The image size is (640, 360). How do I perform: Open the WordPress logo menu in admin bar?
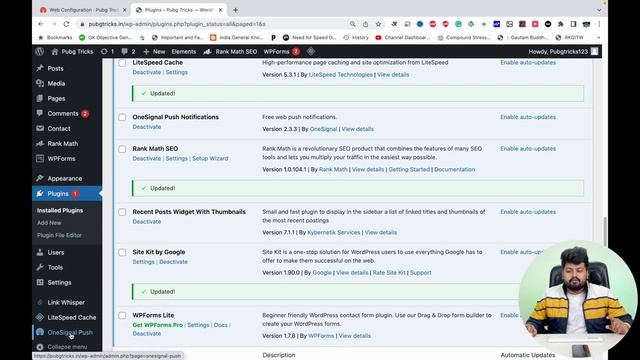pyautogui.click(x=40, y=51)
